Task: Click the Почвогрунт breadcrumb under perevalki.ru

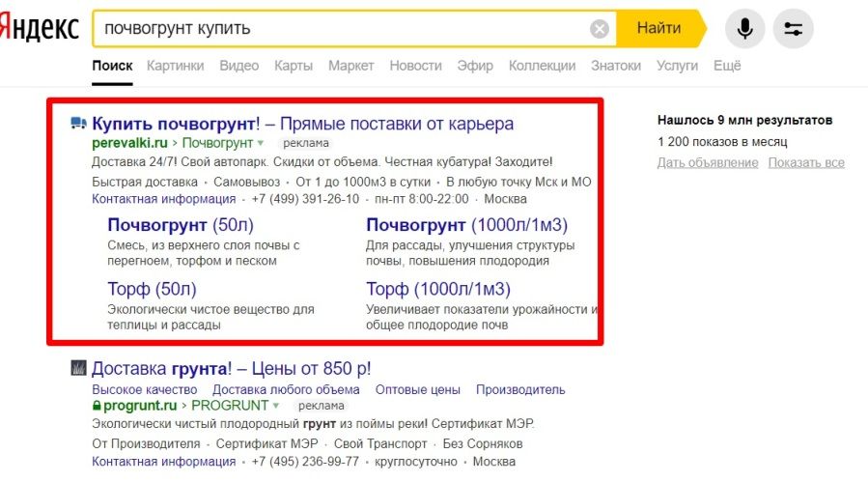Action: pyautogui.click(x=217, y=143)
